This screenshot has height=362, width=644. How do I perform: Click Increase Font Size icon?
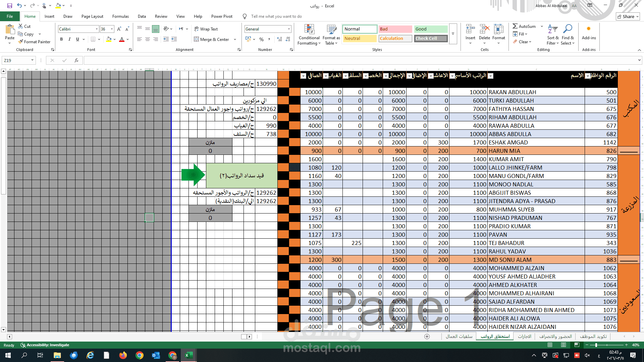point(119,29)
